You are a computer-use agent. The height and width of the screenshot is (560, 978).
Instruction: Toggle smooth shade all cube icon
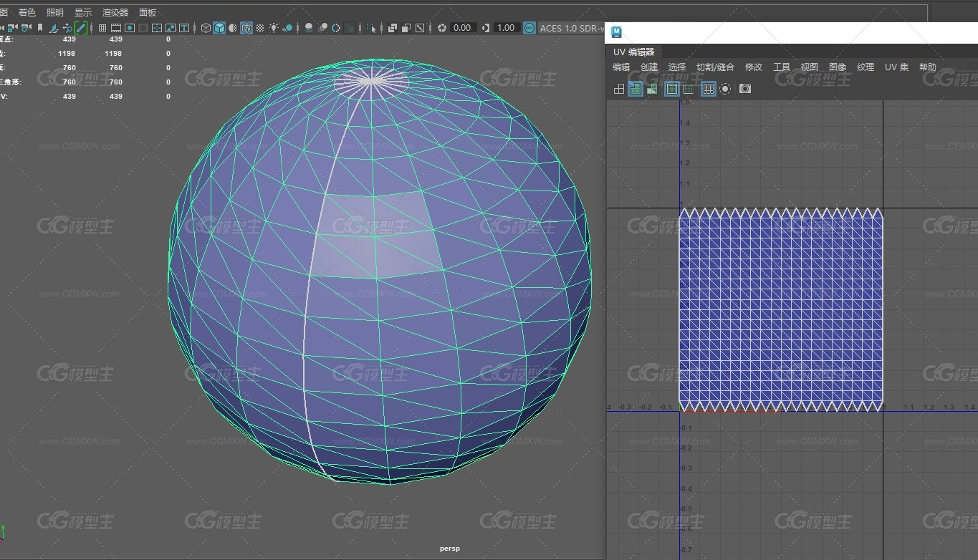tap(219, 28)
